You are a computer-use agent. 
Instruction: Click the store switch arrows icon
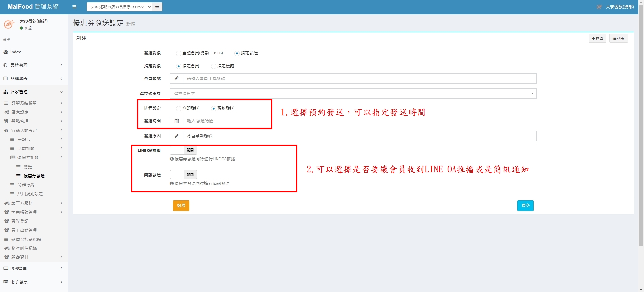tap(157, 7)
